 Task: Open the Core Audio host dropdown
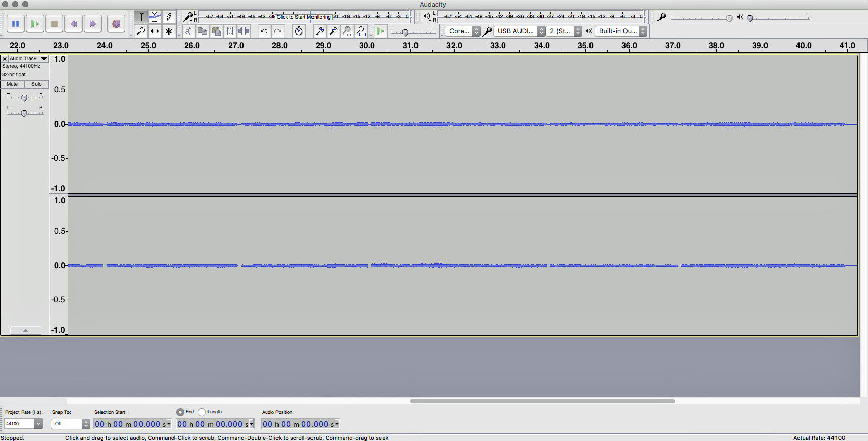pos(463,31)
